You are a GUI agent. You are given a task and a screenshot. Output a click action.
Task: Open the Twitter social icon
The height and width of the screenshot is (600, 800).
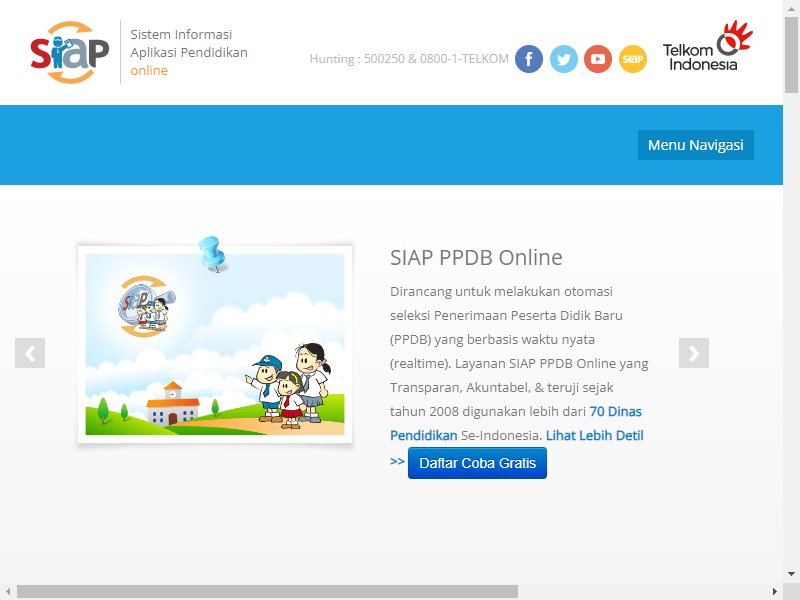tap(563, 59)
